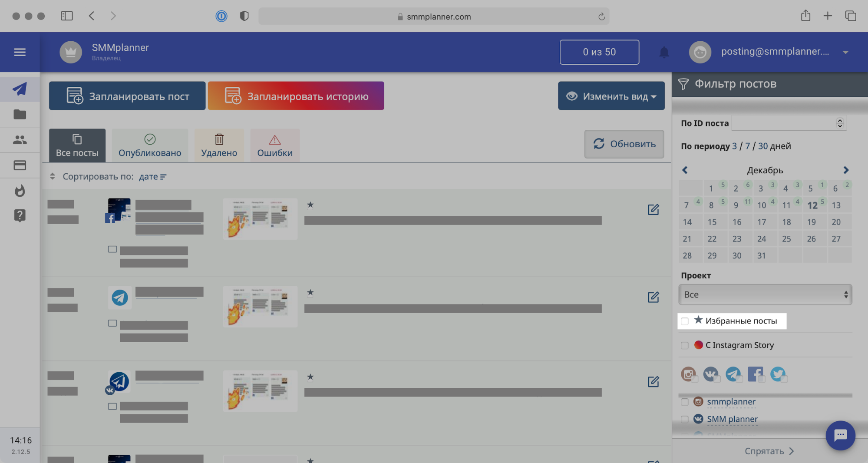Open the Проект dropdown showing Все
Screen dimensions: 868x463
[x=765, y=294]
